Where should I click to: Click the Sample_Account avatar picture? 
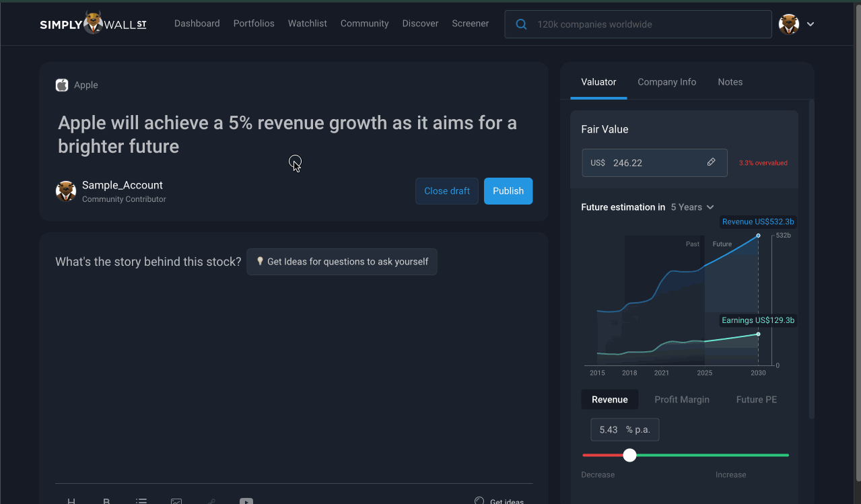[66, 191]
